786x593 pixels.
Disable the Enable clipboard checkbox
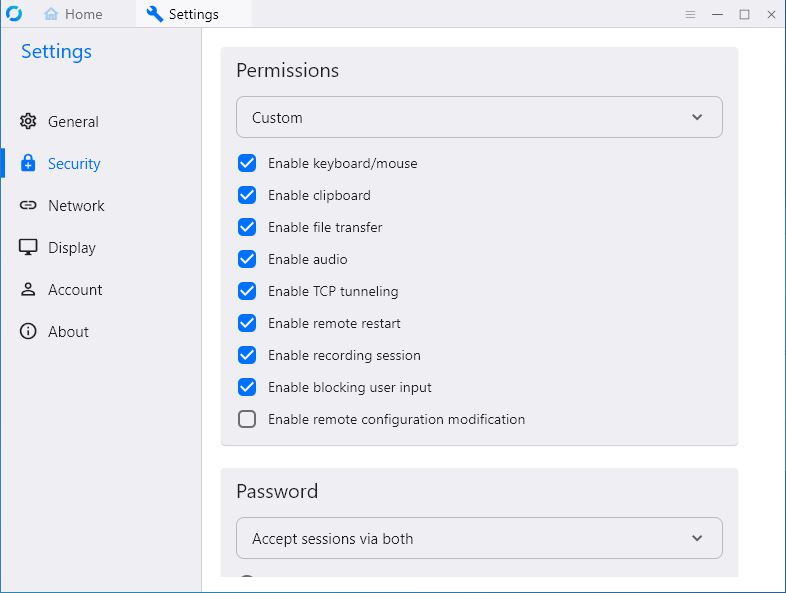[247, 195]
